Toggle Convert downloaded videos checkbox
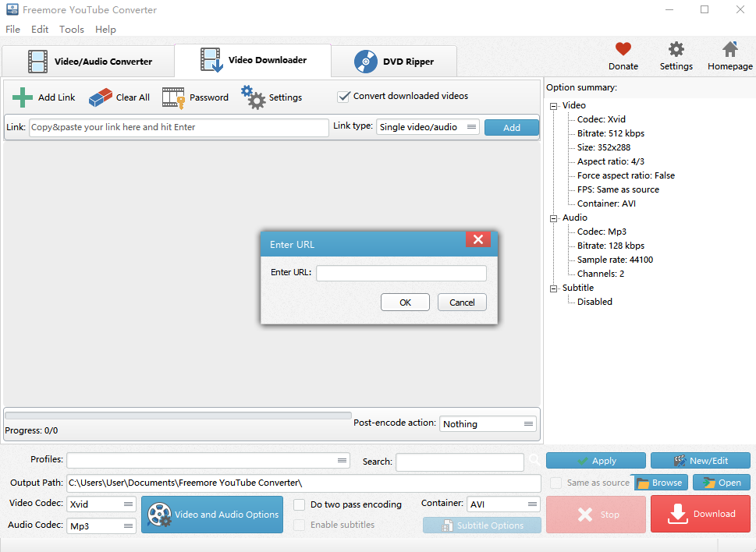 pos(344,97)
